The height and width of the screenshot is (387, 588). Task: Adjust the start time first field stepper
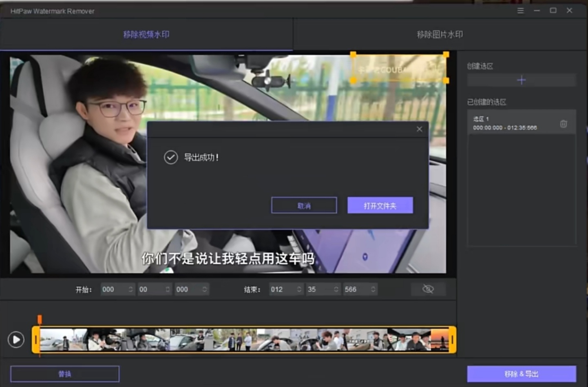(x=130, y=289)
